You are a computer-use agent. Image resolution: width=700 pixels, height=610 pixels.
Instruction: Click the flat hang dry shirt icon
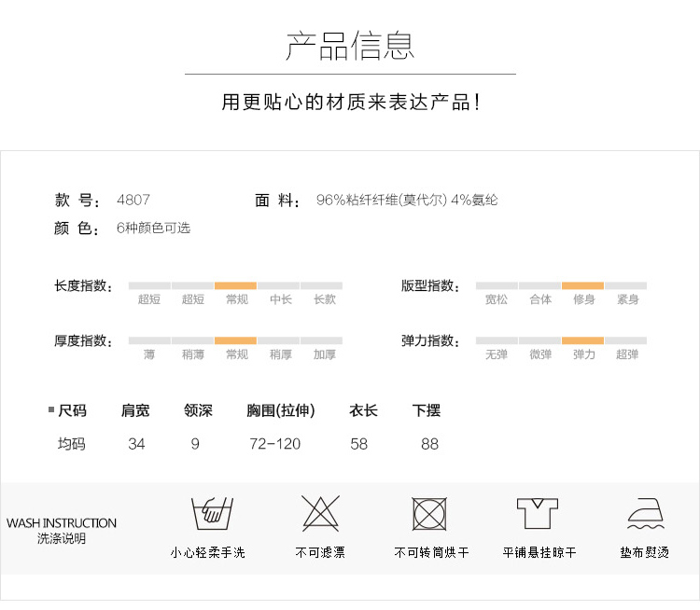[x=538, y=515]
